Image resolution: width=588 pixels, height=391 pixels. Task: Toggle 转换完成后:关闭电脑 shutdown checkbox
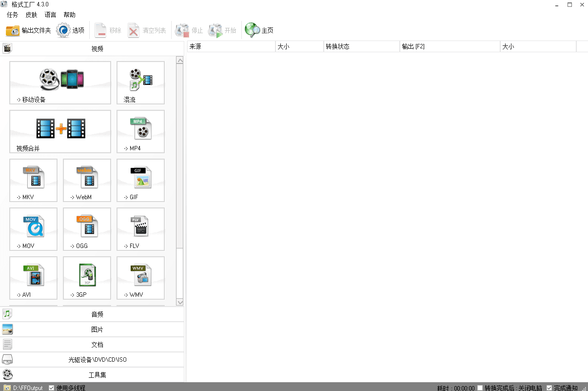click(480, 388)
